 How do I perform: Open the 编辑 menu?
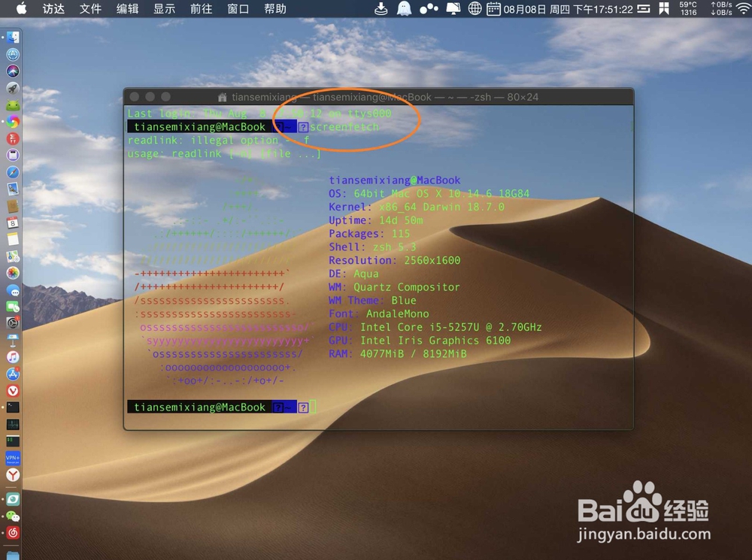(x=127, y=8)
